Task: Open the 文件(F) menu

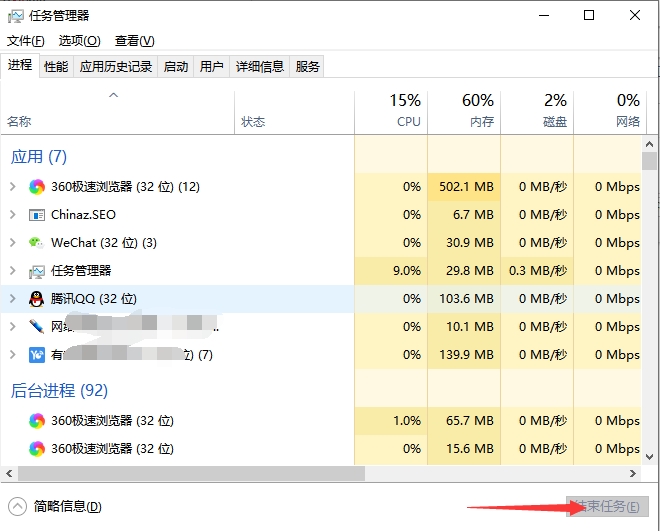Action: 26,41
